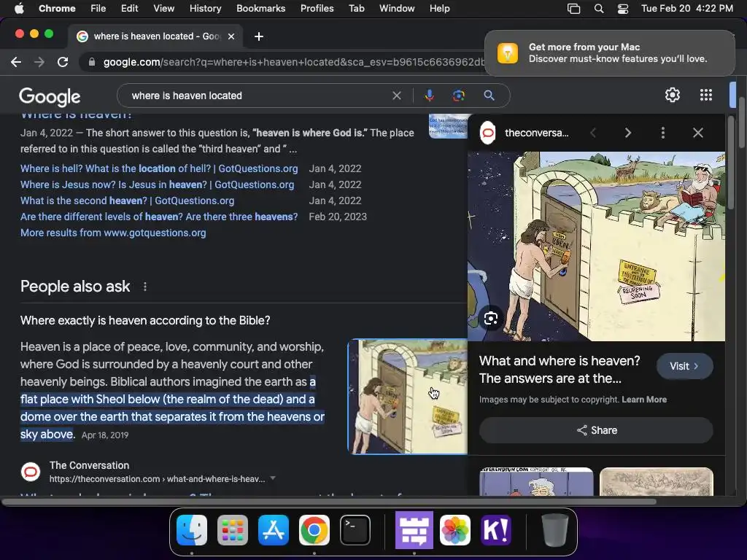Open Google quick settings gear
Viewport: 747px width, 560px height.
[x=672, y=96]
